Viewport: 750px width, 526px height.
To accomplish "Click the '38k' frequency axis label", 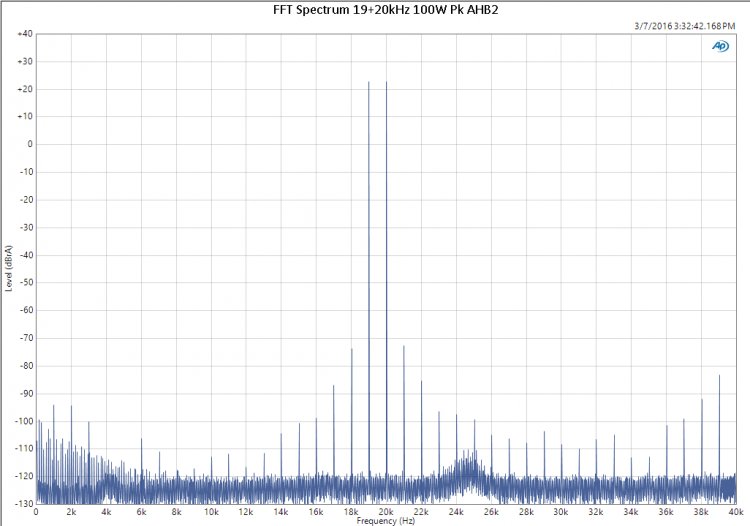I will (x=701, y=512).
